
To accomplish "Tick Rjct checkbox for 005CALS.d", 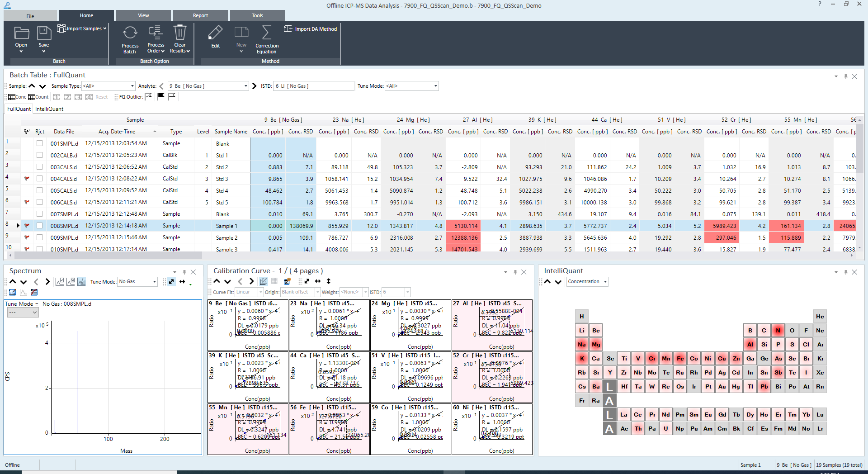I will (x=40, y=190).
